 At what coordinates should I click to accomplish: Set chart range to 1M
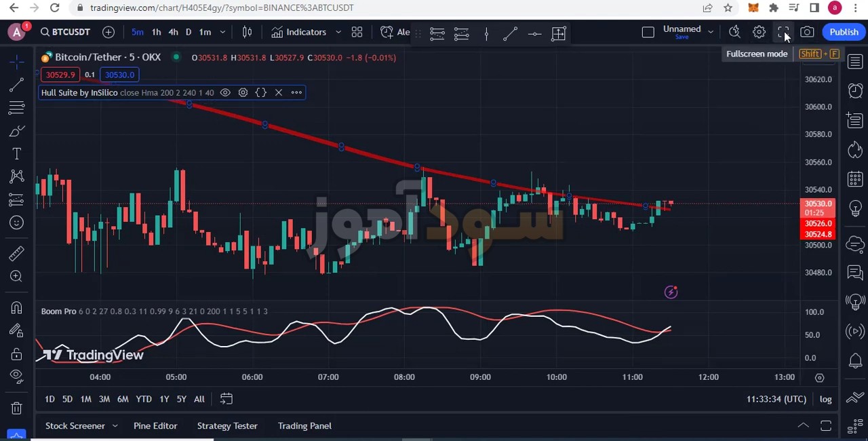tap(85, 399)
